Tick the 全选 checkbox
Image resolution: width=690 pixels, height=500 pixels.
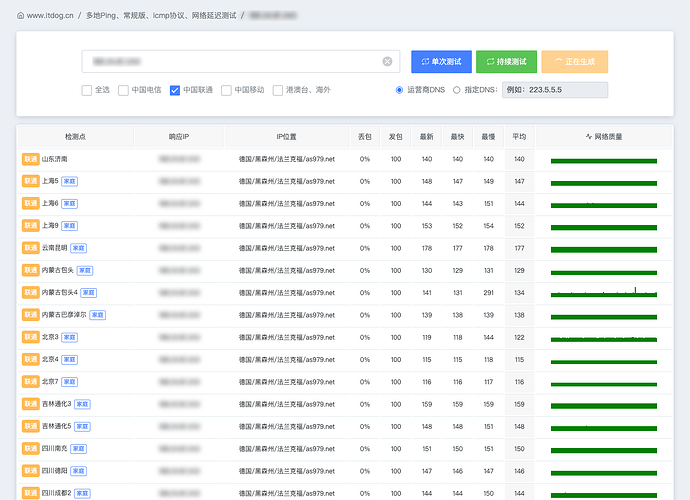87,90
